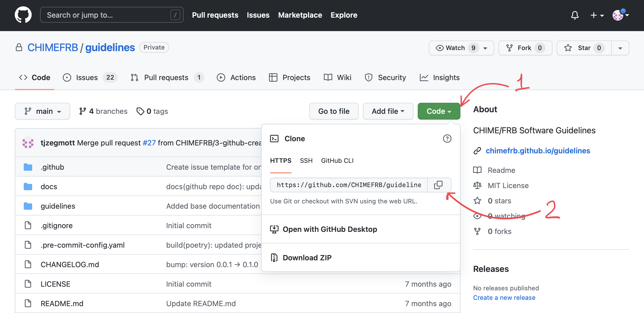Open the .github folder
The height and width of the screenshot is (313, 644).
[52, 167]
